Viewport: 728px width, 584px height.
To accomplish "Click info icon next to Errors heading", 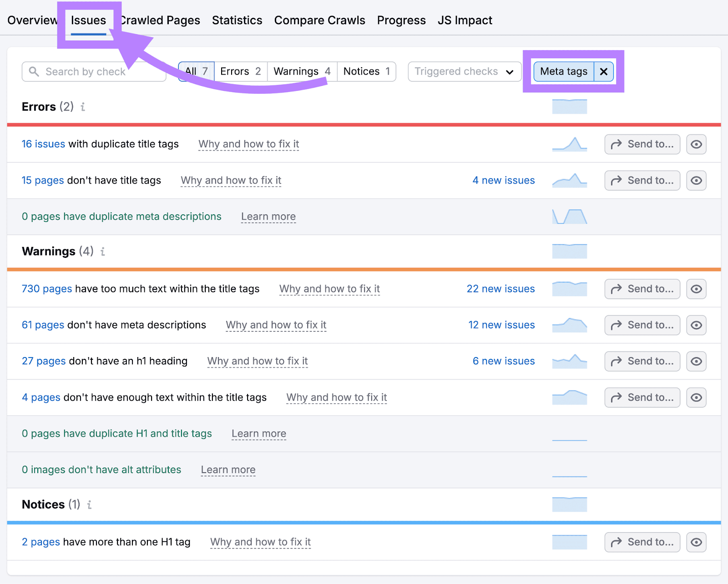I will [83, 107].
